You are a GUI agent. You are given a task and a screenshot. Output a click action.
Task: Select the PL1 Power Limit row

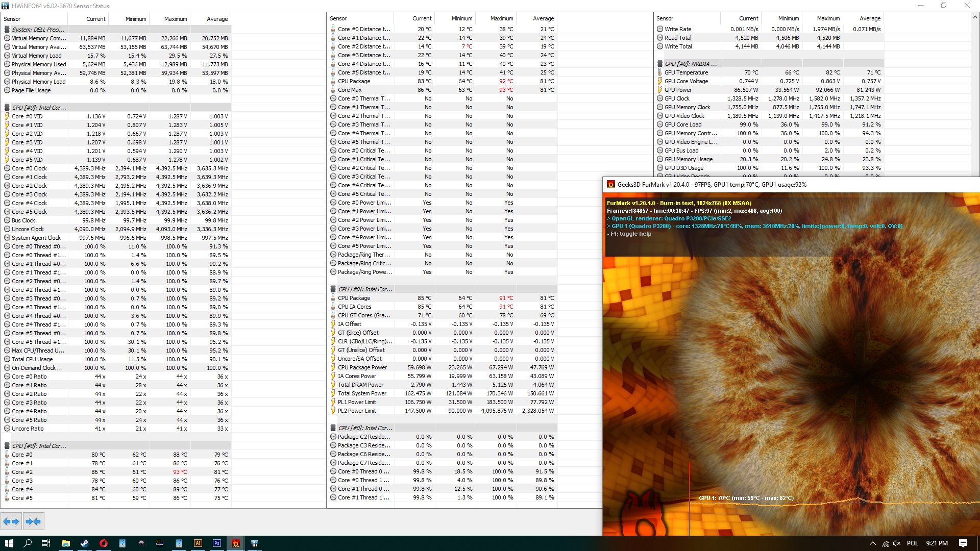coord(443,402)
